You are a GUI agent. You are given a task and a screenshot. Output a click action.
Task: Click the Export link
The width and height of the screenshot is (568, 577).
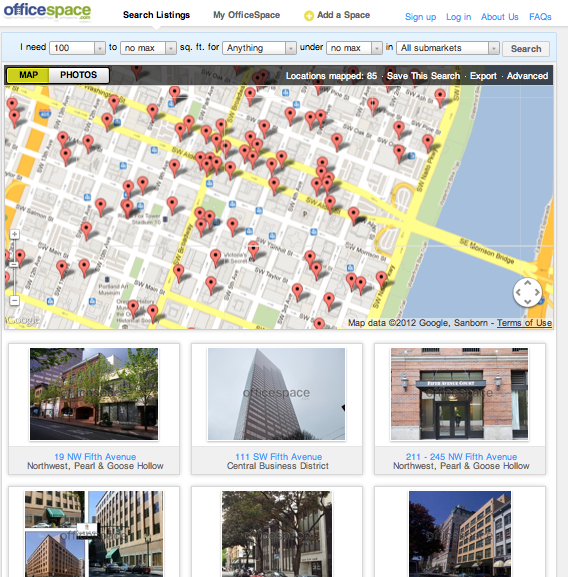pyautogui.click(x=483, y=76)
